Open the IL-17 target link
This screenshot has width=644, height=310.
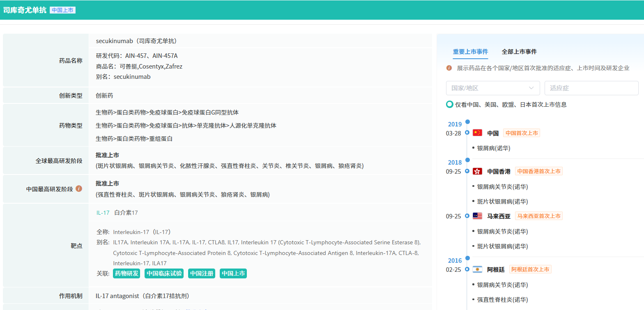(103, 213)
